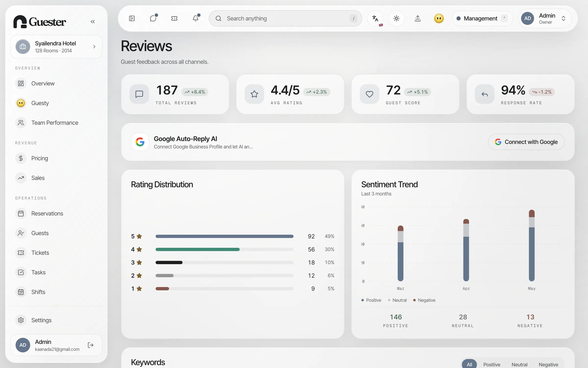Click the AD avatar in top bar

pos(527,18)
